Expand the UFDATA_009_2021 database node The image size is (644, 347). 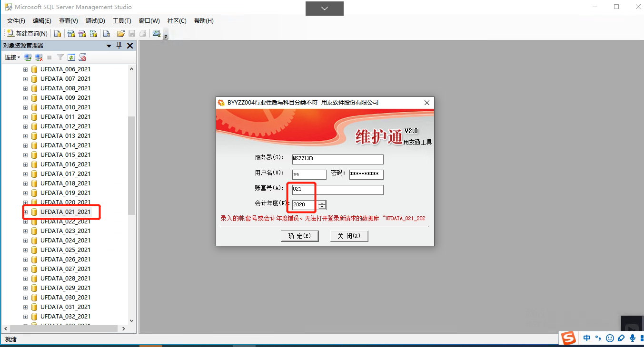pyautogui.click(x=26, y=98)
